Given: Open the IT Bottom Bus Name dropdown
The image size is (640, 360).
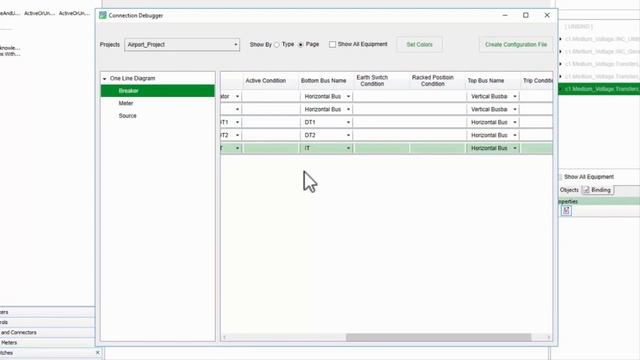Looking at the screenshot, I should (x=348, y=148).
